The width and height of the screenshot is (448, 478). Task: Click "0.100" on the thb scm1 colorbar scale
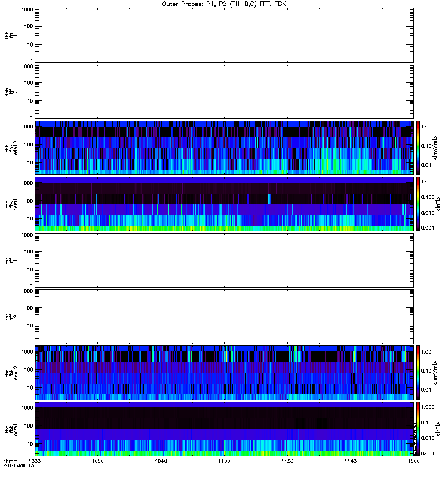[428, 198]
